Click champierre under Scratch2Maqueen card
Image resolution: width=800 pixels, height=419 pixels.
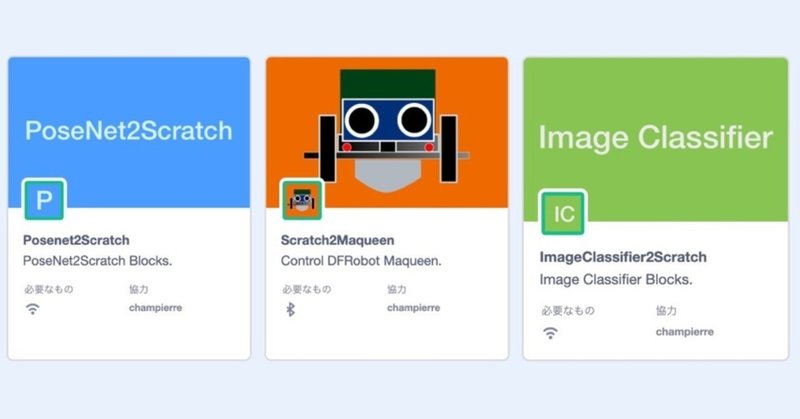point(413,308)
